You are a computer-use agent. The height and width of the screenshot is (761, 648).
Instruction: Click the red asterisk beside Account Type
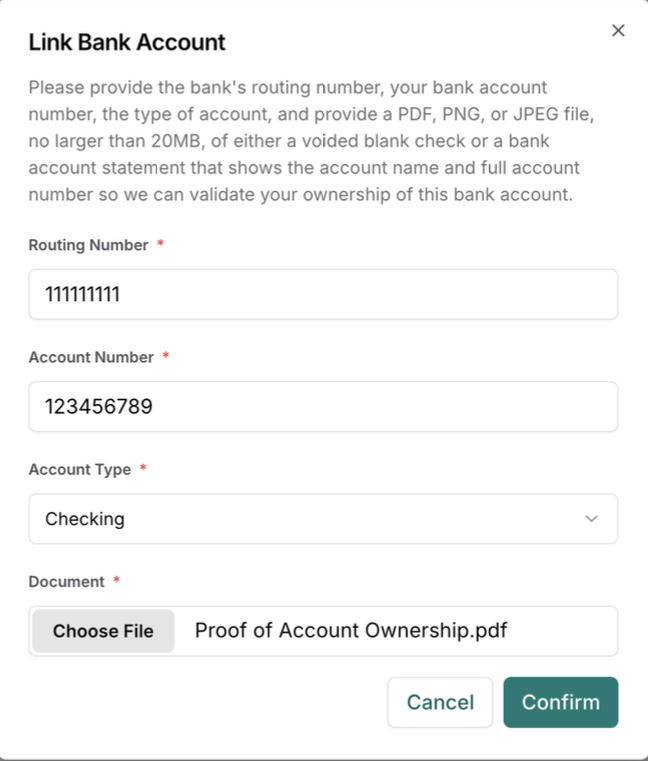click(x=143, y=468)
